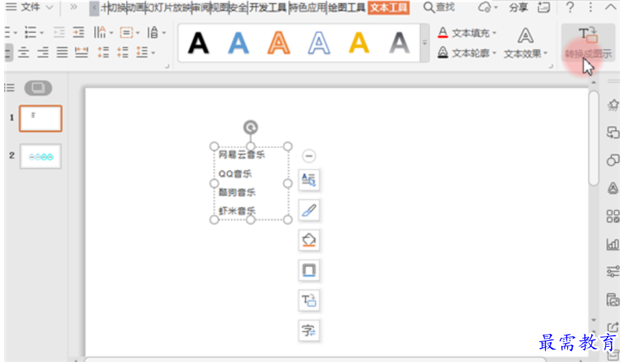The height and width of the screenshot is (364, 622).
Task: Open the text direction dropdown
Action: 156,33
